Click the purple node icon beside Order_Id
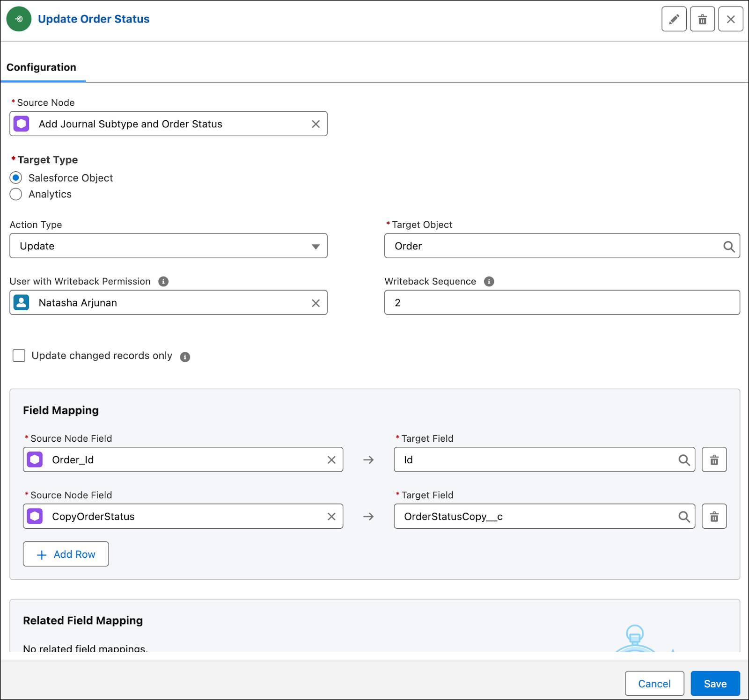This screenshot has width=749, height=700. tap(34, 459)
